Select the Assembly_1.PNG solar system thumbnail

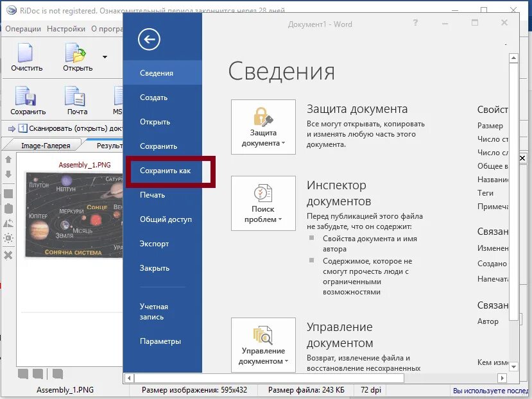pos(74,214)
